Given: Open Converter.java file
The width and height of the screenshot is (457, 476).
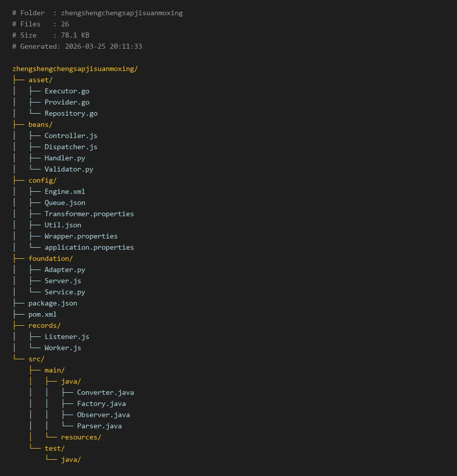Looking at the screenshot, I should pyautogui.click(x=105, y=393).
